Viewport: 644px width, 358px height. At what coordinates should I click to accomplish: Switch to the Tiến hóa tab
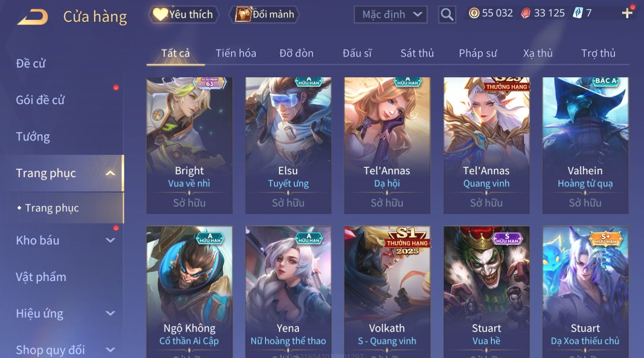click(x=236, y=53)
